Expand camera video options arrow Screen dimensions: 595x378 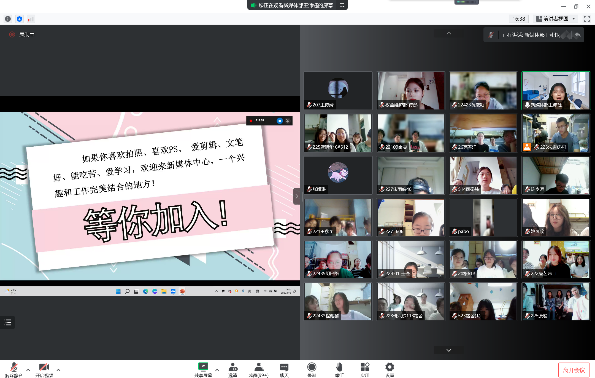tap(58, 370)
